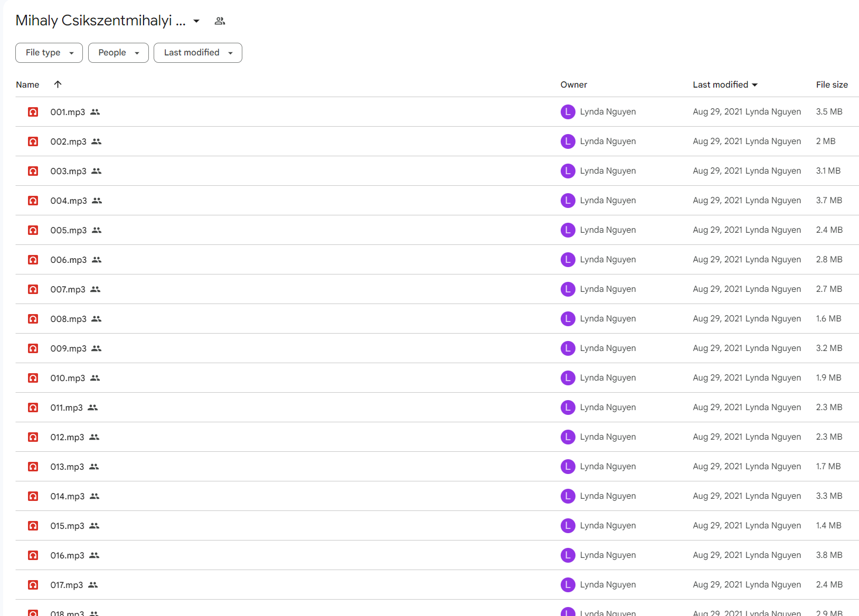Select the file name 005.mp3
859x616 pixels.
click(x=69, y=230)
